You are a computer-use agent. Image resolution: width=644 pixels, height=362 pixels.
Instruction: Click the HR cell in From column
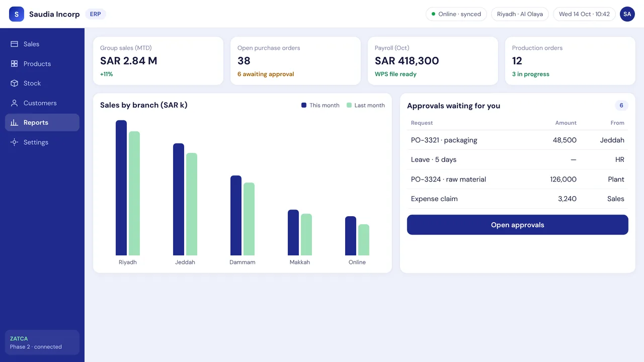tap(620, 160)
